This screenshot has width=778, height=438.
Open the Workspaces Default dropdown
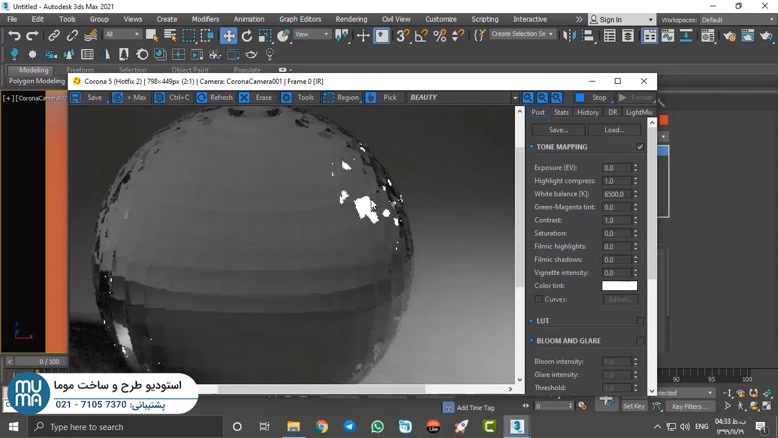pos(737,20)
